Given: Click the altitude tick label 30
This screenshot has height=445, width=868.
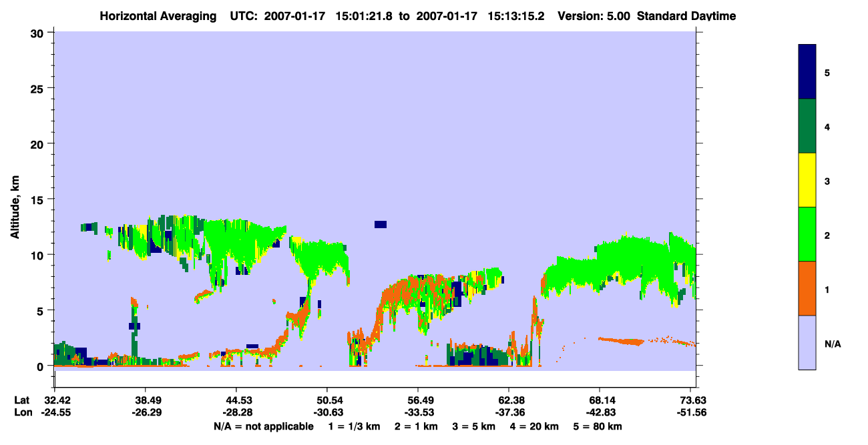Looking at the screenshot, I should (39, 33).
